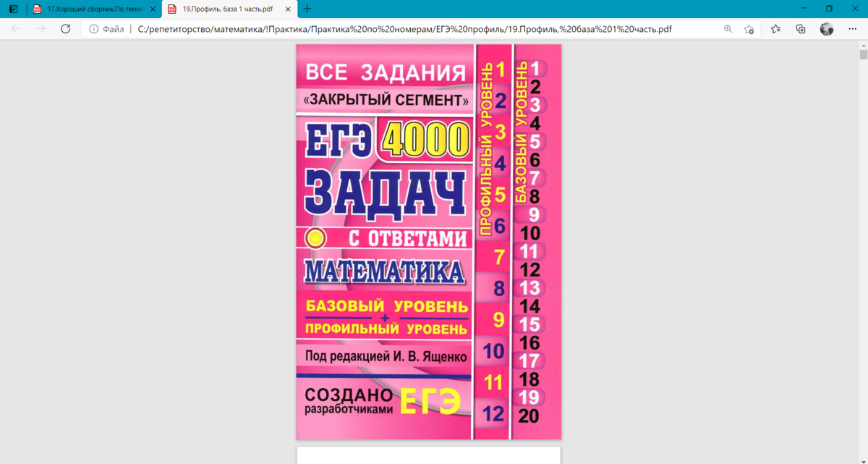Screen dimensions: 868x464
Task: Click the 'ВСЕ ЗАДАНИЯ' heading on cover
Action: [386, 72]
